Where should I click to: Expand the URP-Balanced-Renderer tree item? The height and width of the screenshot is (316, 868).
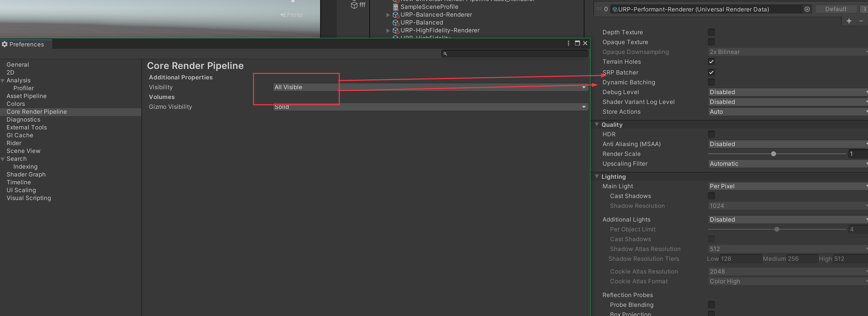pyautogui.click(x=388, y=14)
